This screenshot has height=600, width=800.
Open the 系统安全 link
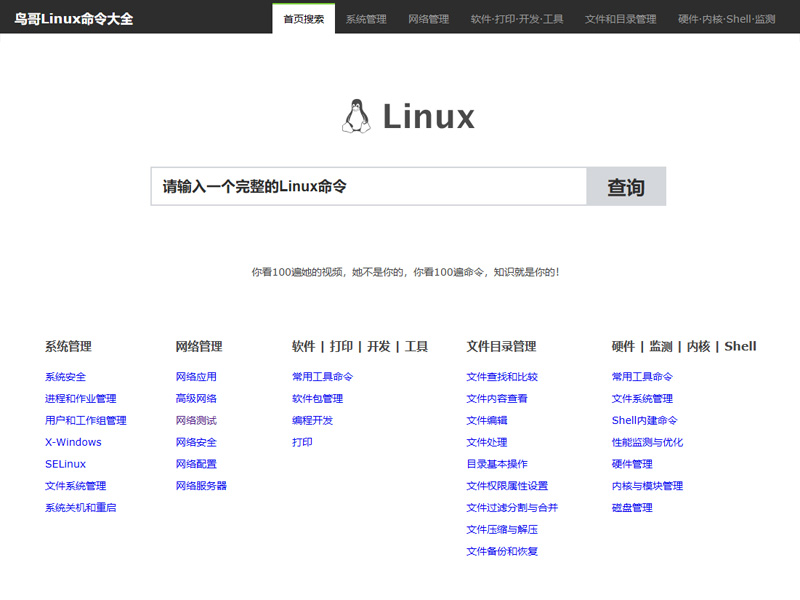(x=65, y=377)
